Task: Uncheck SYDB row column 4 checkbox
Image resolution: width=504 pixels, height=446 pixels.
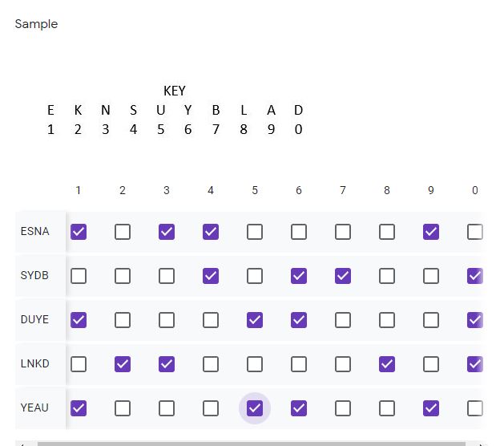Action: point(211,276)
